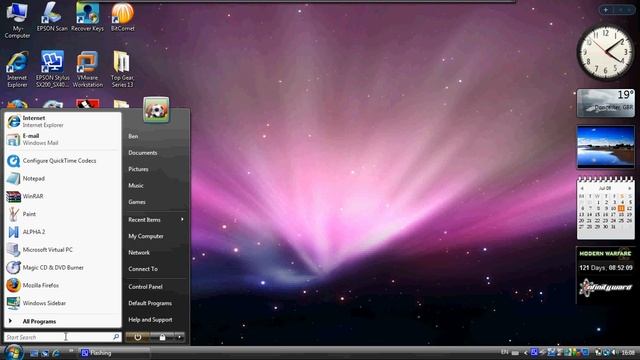Launch WinRAR from the Start menu
Viewport: 640px width, 360px height.
click(62, 196)
